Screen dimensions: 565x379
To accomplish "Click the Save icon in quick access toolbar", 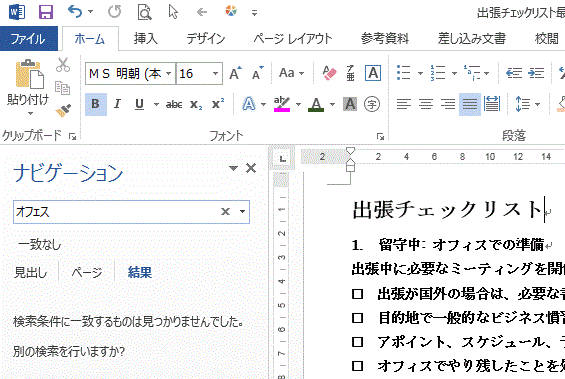I will tap(46, 12).
